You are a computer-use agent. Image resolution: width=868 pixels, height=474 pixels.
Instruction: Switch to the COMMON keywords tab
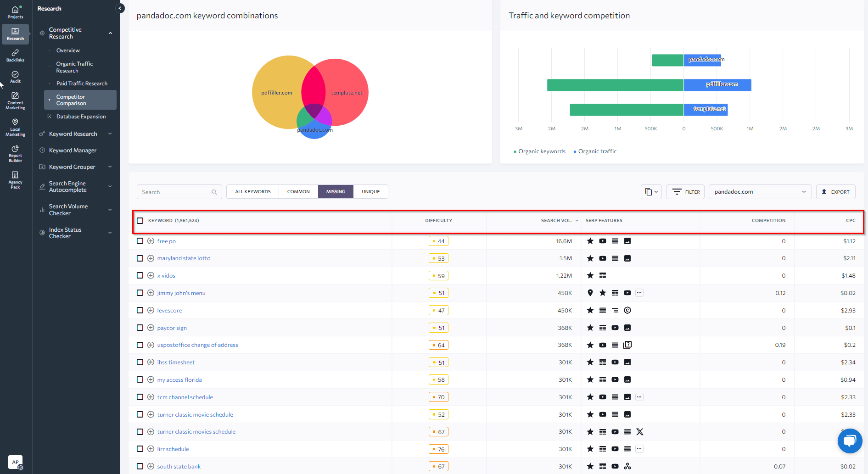point(298,191)
